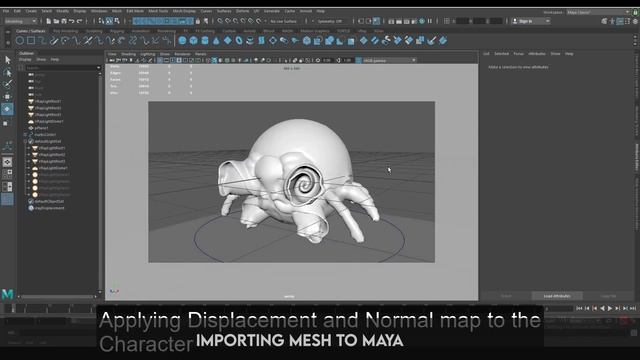Open the File menu
640x360 pixels.
(x=6, y=11)
